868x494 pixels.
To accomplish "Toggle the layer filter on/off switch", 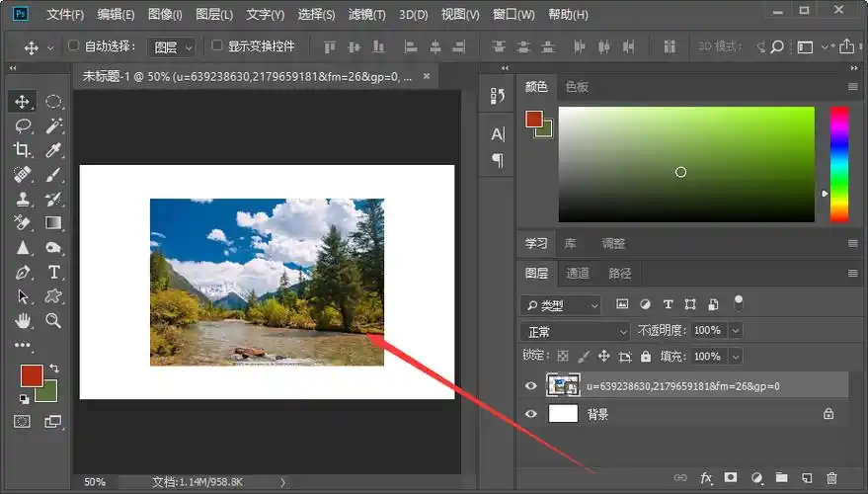I will click(739, 303).
